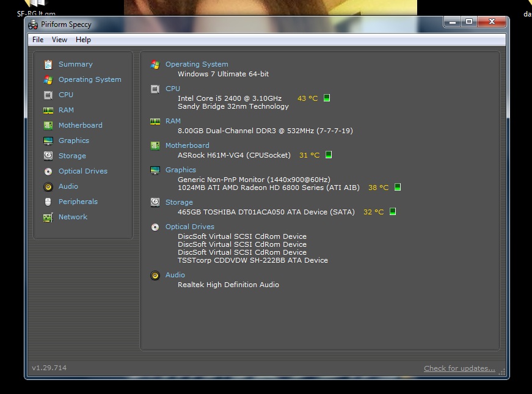Click the Motherboard heading in the summary panel
Screen dimensions: 532x394
(188, 145)
